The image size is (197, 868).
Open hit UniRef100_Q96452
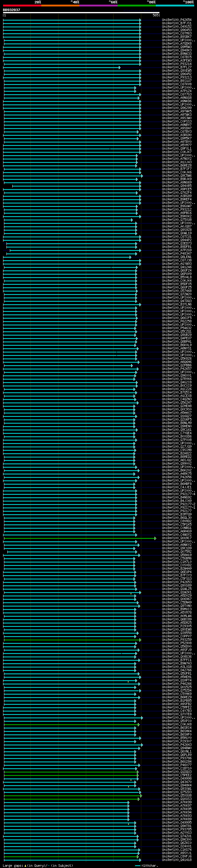point(177,74)
